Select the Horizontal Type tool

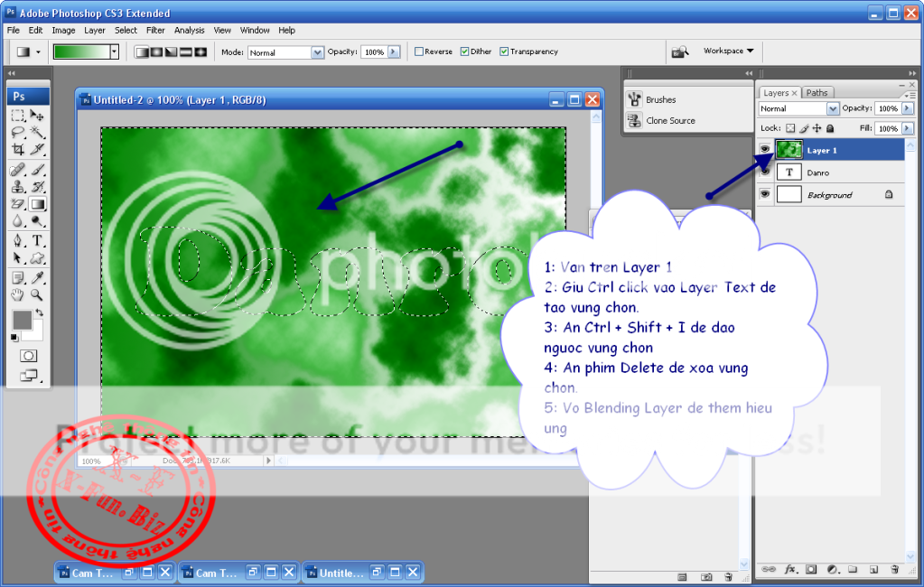pos(37,240)
